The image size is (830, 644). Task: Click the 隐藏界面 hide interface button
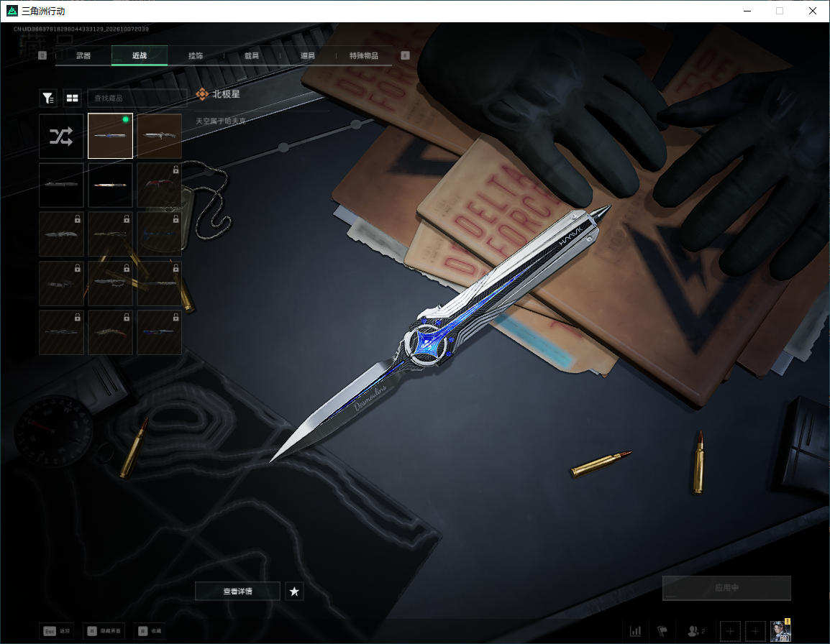coord(104,631)
